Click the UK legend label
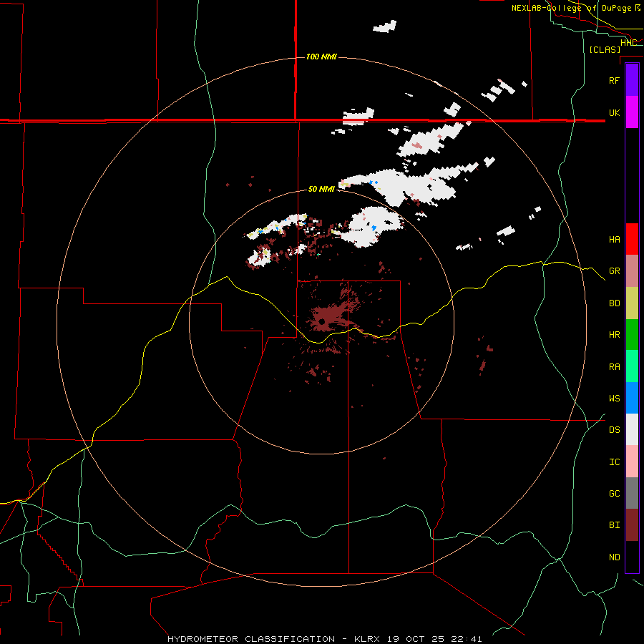The height and width of the screenshot is (644, 644). click(x=614, y=112)
